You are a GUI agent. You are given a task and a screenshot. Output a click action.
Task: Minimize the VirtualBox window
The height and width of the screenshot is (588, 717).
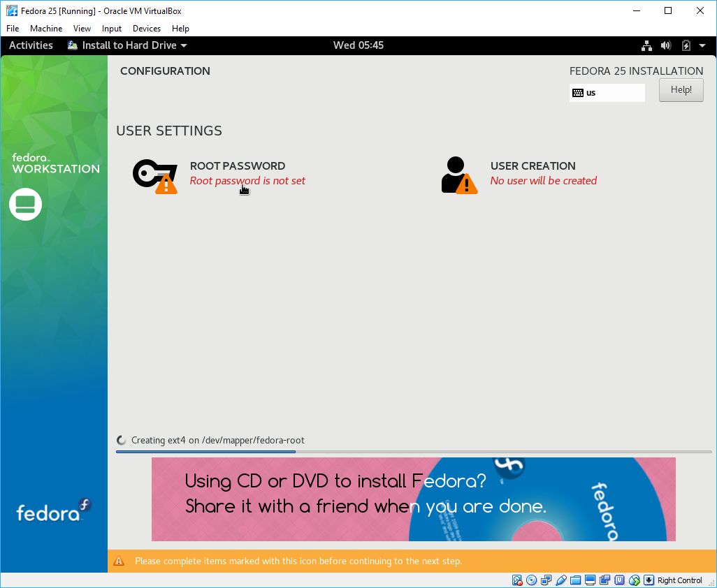[637, 11]
